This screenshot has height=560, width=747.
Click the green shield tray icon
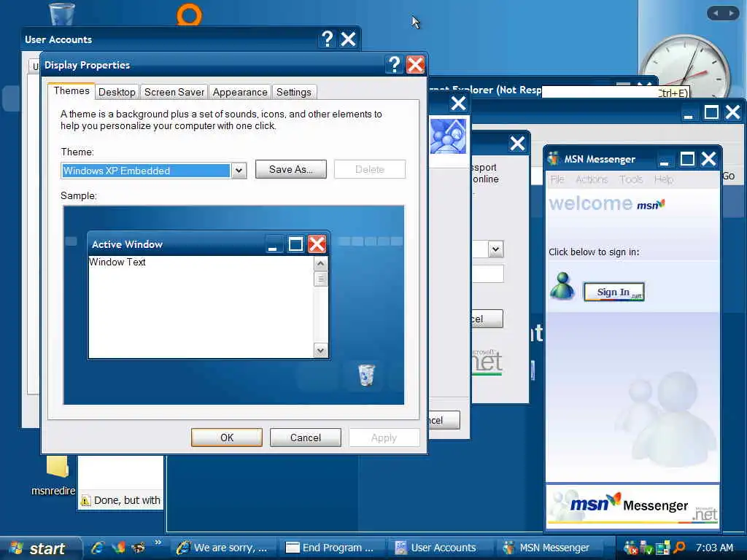point(646,548)
